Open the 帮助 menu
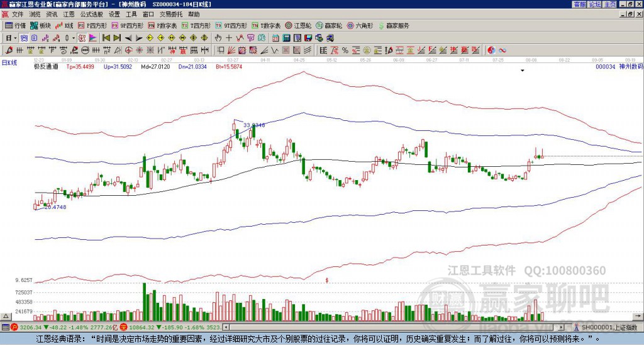Viewport: 644px width, 345px height. [194, 14]
